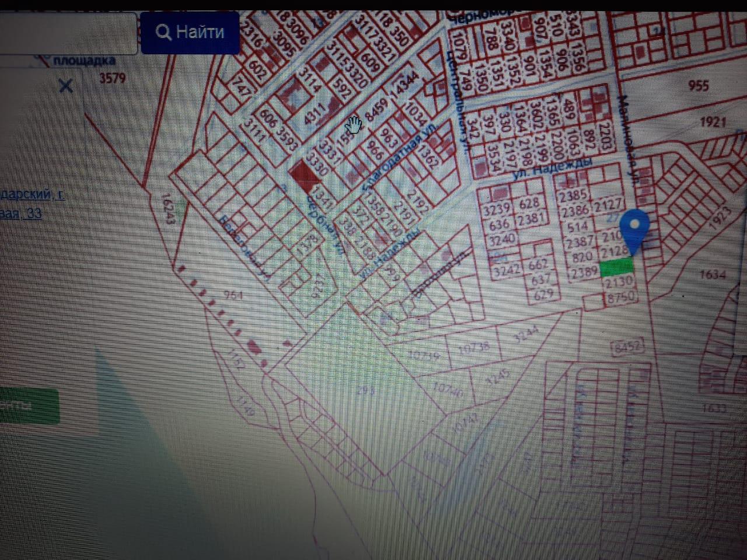Image resolution: width=747 pixels, height=560 pixels.
Task: Select parcel 10738 on the map
Action: click(x=475, y=348)
